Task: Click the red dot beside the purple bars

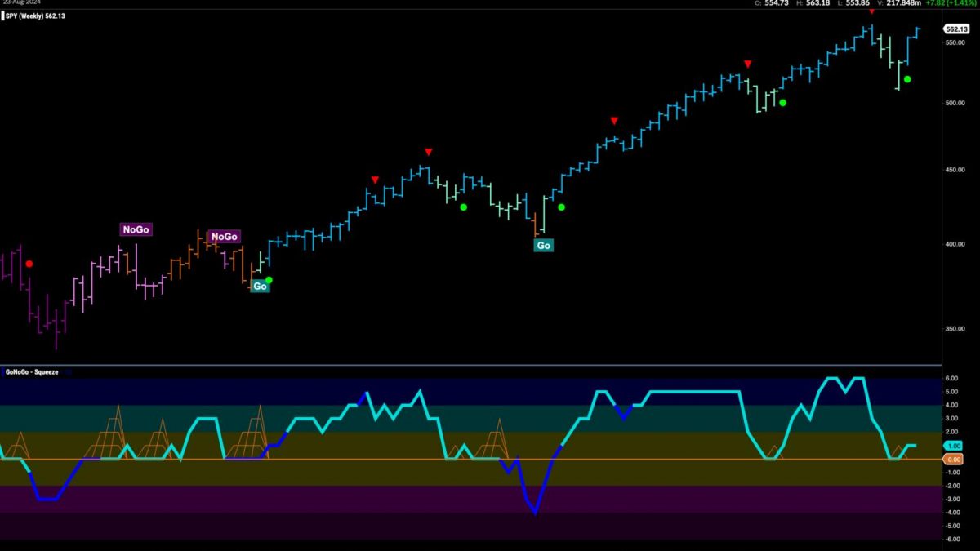Action: [x=29, y=264]
